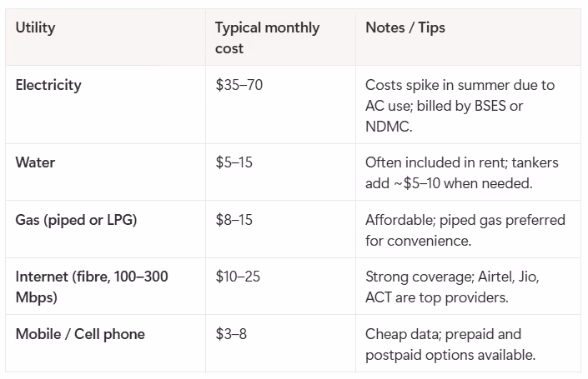Click the $5–15 water cost cell
Viewport: 588px width, 379px height.
[234, 162]
